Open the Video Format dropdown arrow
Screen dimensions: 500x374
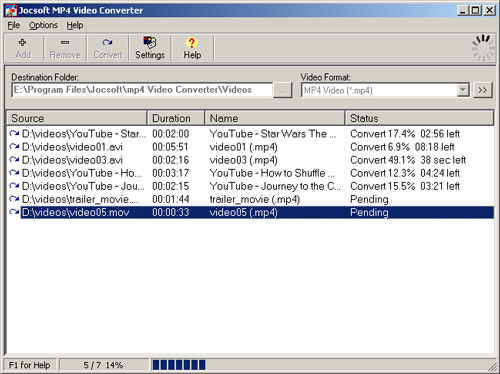pyautogui.click(x=463, y=90)
